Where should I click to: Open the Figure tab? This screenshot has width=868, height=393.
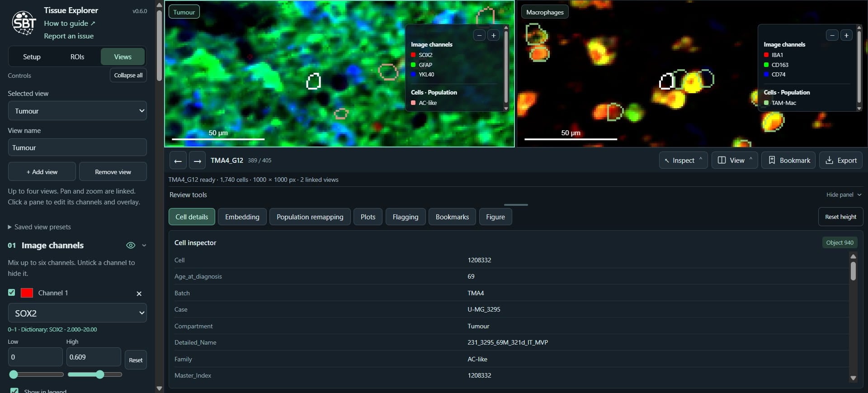pos(495,217)
